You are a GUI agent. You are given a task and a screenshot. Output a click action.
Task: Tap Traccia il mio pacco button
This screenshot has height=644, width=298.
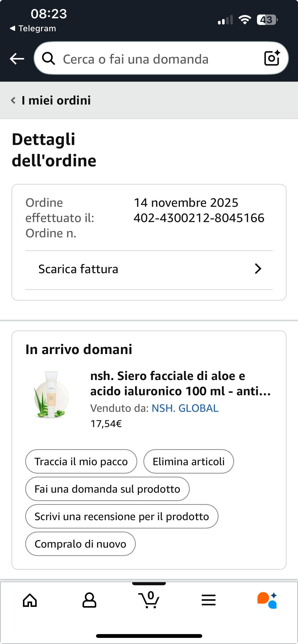(x=81, y=462)
